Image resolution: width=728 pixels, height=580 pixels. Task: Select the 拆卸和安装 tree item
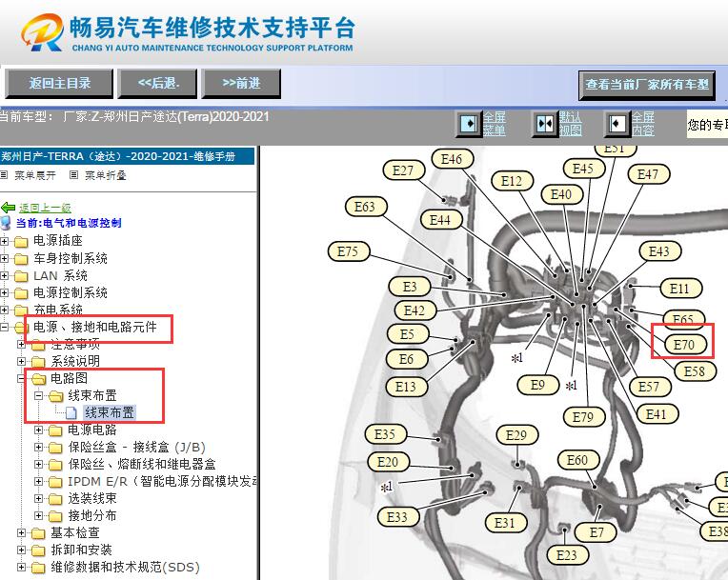point(81,550)
